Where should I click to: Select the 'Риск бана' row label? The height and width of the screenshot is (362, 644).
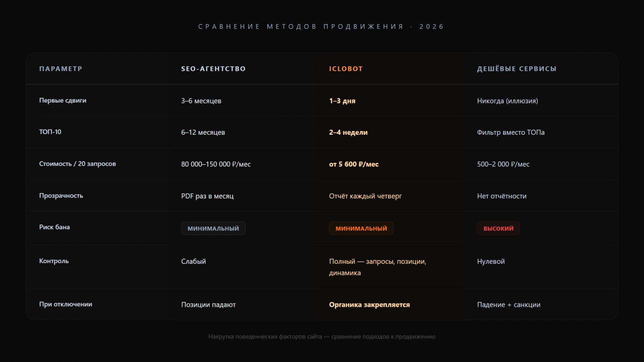pyautogui.click(x=54, y=227)
